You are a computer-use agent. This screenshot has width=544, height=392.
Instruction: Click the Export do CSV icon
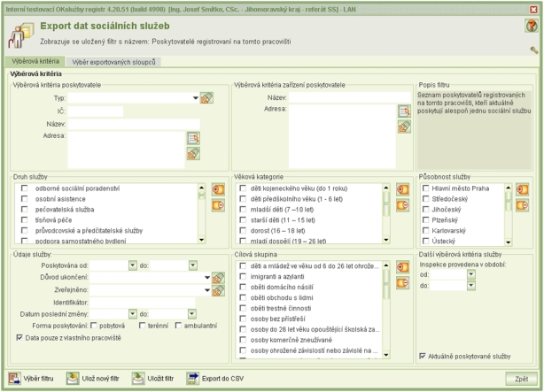coord(192,379)
